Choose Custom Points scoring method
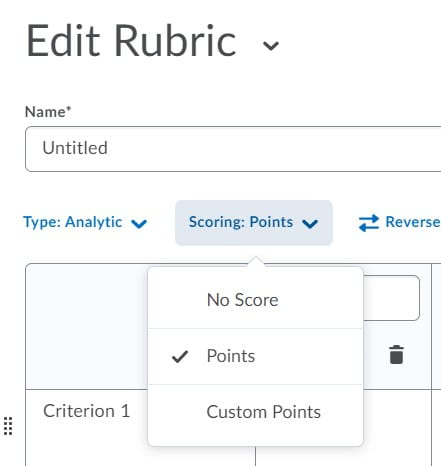 click(255, 412)
